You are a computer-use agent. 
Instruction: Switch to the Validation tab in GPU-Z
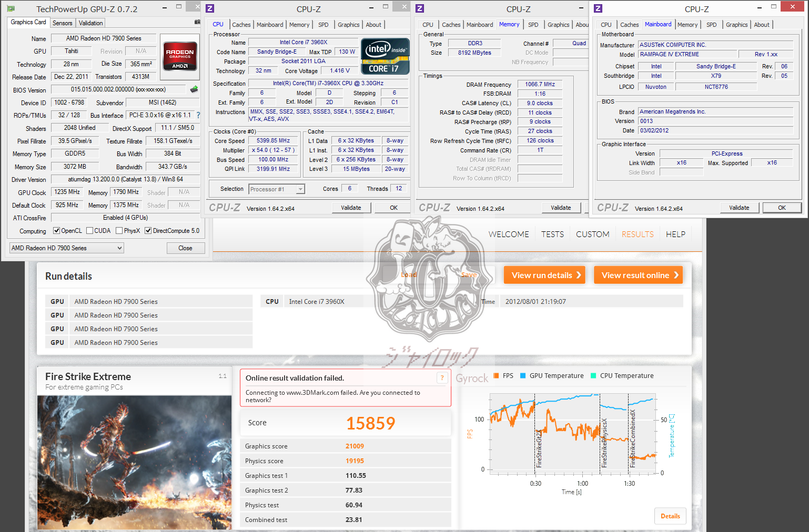pyautogui.click(x=90, y=23)
